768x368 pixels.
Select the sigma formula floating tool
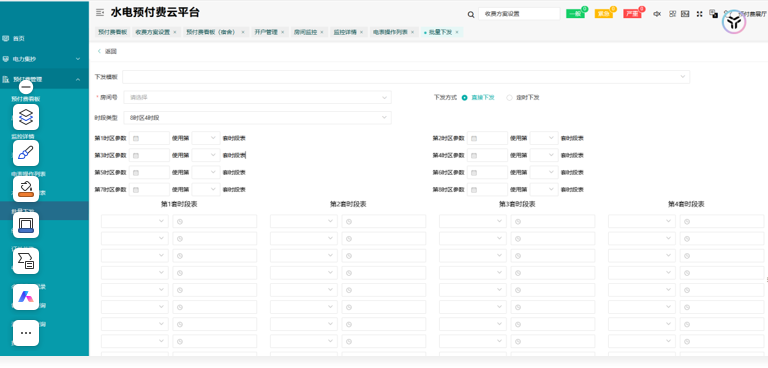pyautogui.click(x=26, y=261)
